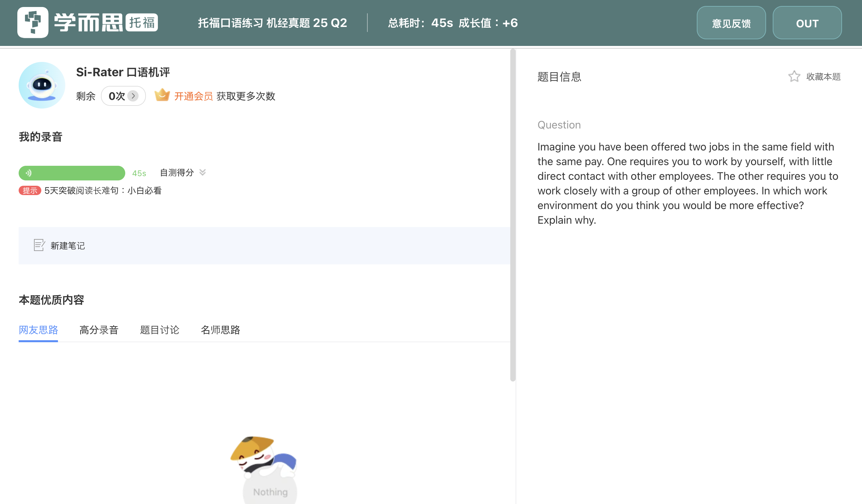Click the Si-Rater robot avatar

[x=42, y=85]
